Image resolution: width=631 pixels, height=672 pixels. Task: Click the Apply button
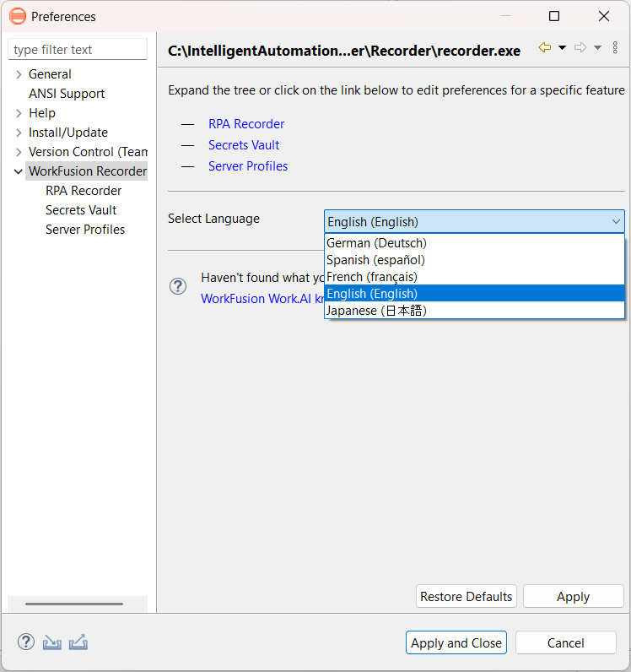pyautogui.click(x=573, y=596)
